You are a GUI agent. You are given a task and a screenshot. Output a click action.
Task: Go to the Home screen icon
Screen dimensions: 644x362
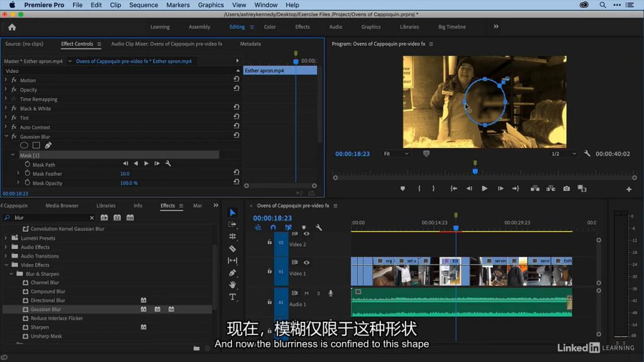coord(12,27)
